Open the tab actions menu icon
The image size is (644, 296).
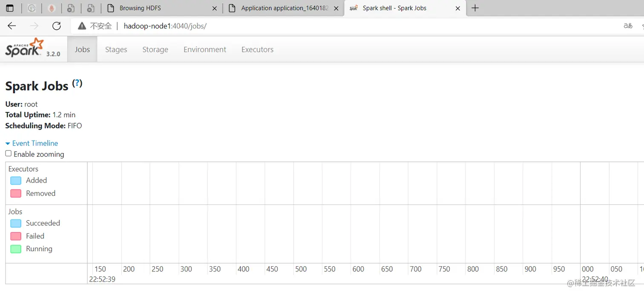pos(10,8)
